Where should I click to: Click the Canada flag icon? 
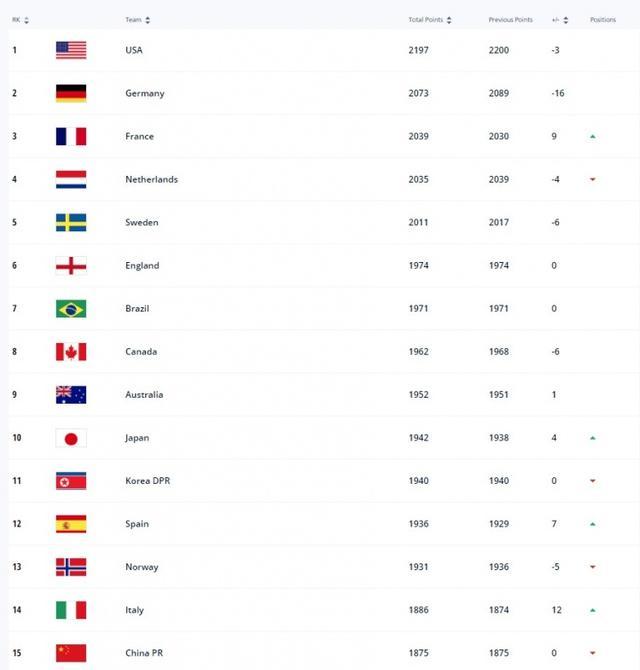point(71,351)
